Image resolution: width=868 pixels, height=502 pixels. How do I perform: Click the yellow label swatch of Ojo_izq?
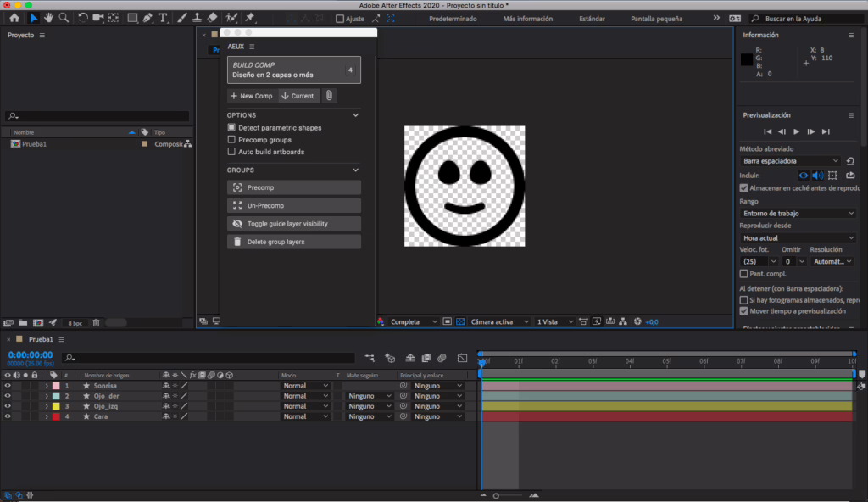[56, 406]
